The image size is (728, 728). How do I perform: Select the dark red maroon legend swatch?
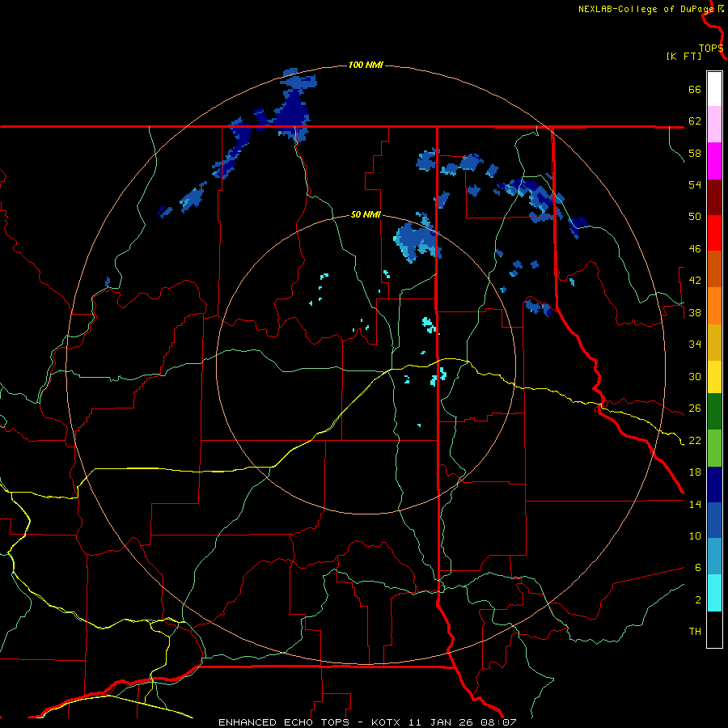[714, 197]
